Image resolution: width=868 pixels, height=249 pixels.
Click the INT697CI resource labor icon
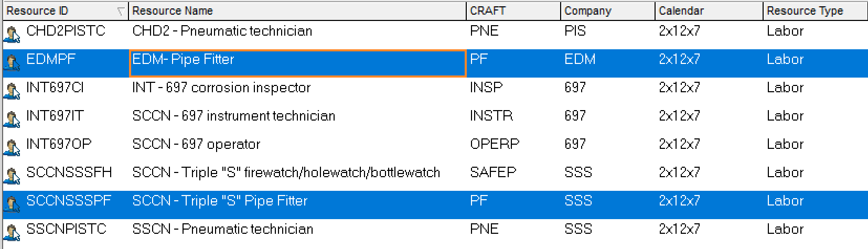click(x=12, y=91)
